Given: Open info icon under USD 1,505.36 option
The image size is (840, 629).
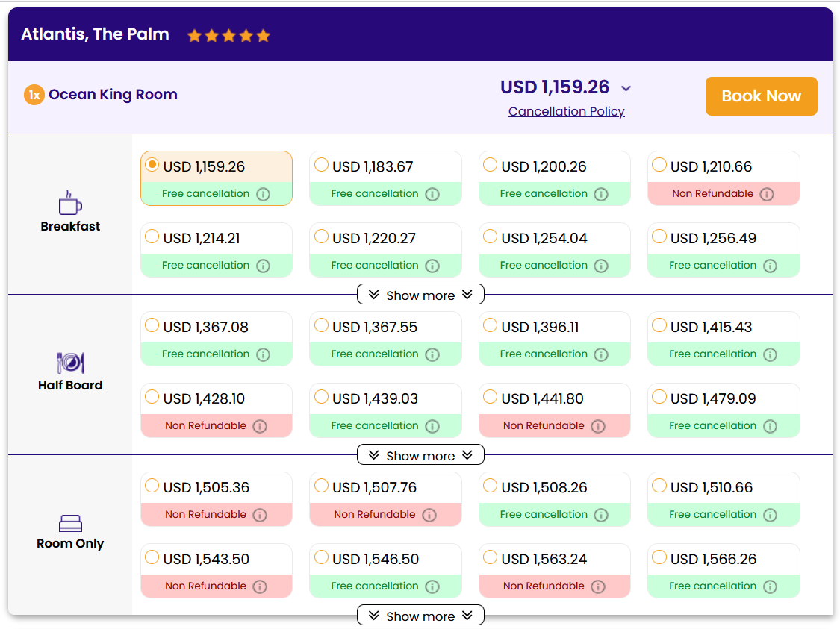Looking at the screenshot, I should click(260, 515).
